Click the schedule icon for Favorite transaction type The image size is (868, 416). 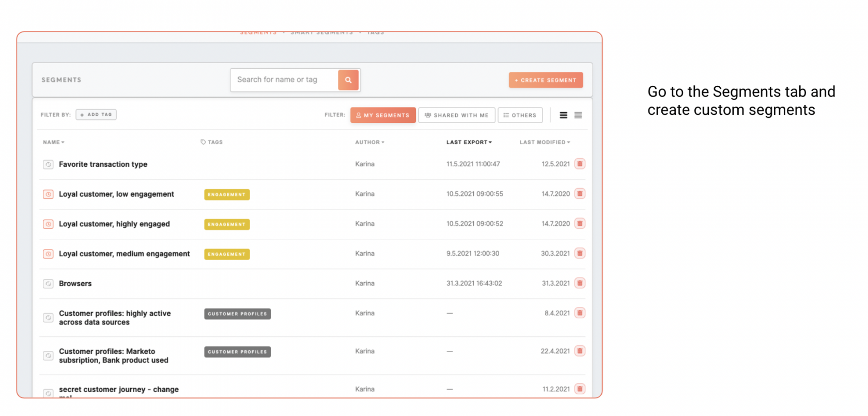point(48,164)
